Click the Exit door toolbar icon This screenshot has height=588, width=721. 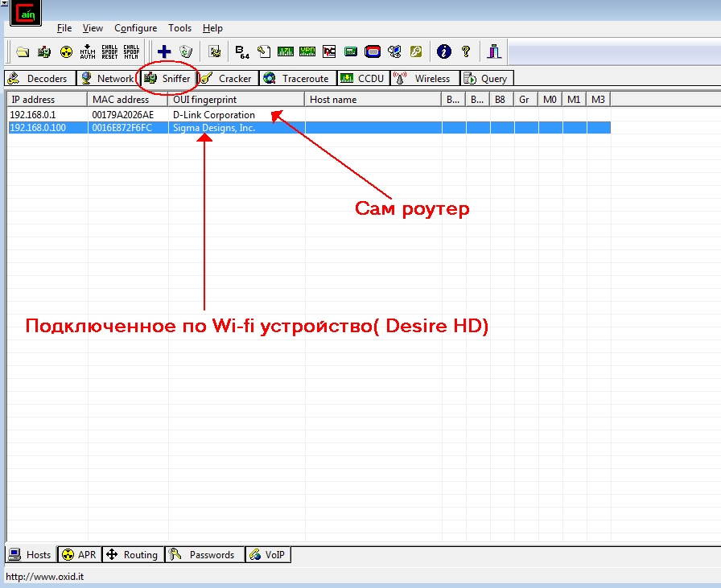tap(494, 51)
